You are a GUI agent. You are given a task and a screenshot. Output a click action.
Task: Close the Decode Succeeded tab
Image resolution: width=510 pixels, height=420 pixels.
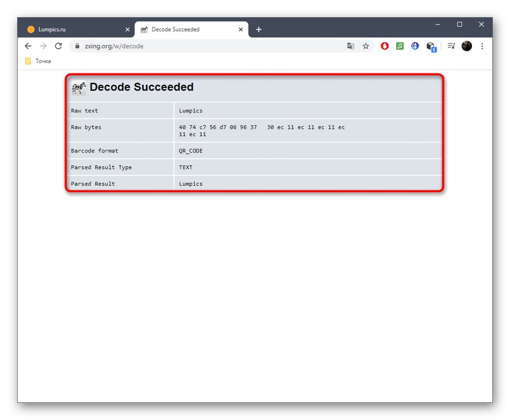[241, 30]
